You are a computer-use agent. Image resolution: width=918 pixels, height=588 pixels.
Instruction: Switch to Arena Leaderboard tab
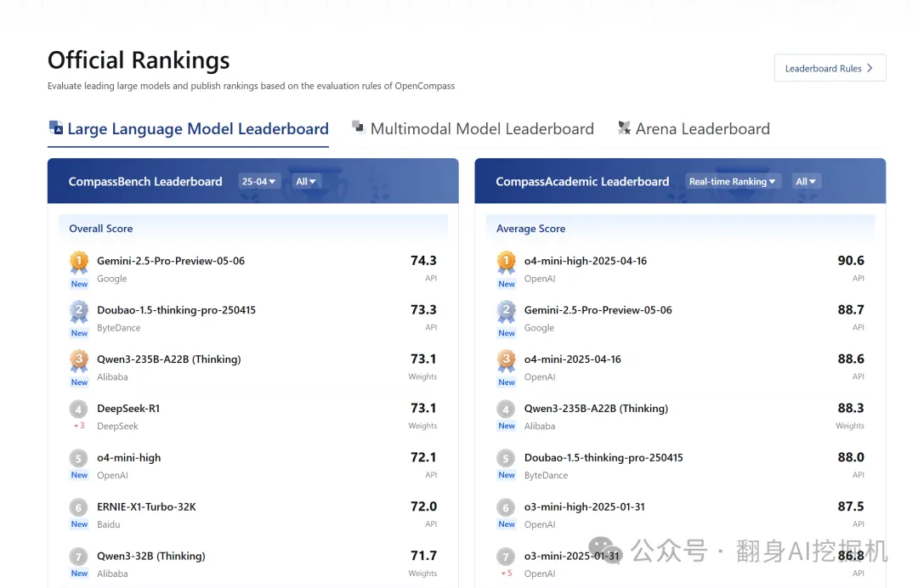click(702, 129)
